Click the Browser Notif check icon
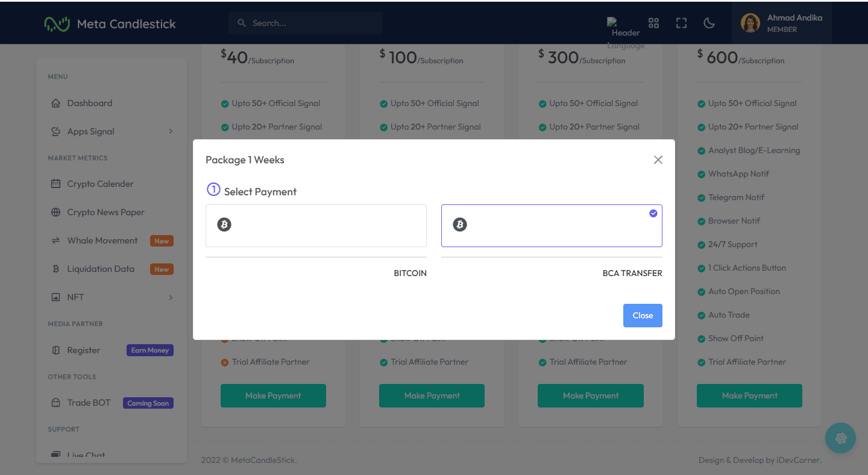 pyautogui.click(x=701, y=221)
